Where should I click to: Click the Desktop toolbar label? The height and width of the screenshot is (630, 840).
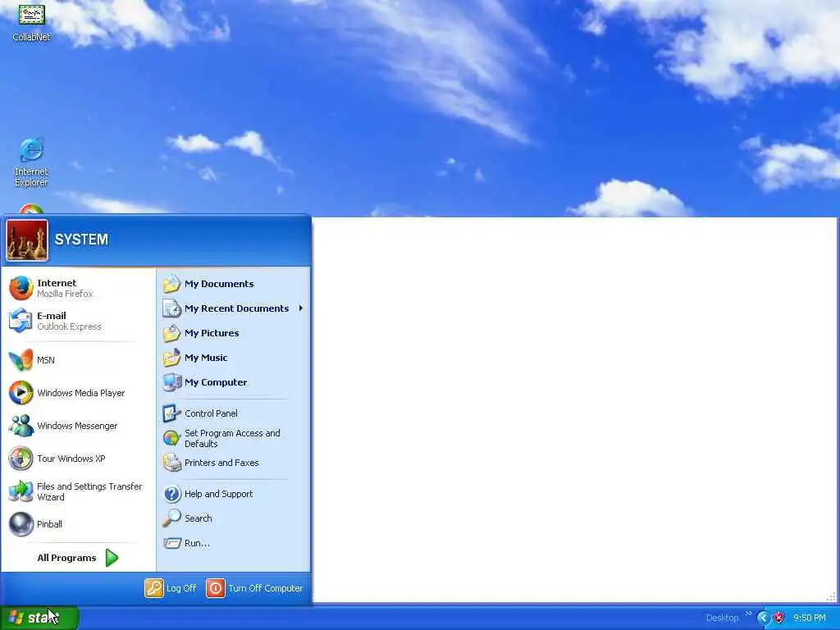pyautogui.click(x=722, y=618)
